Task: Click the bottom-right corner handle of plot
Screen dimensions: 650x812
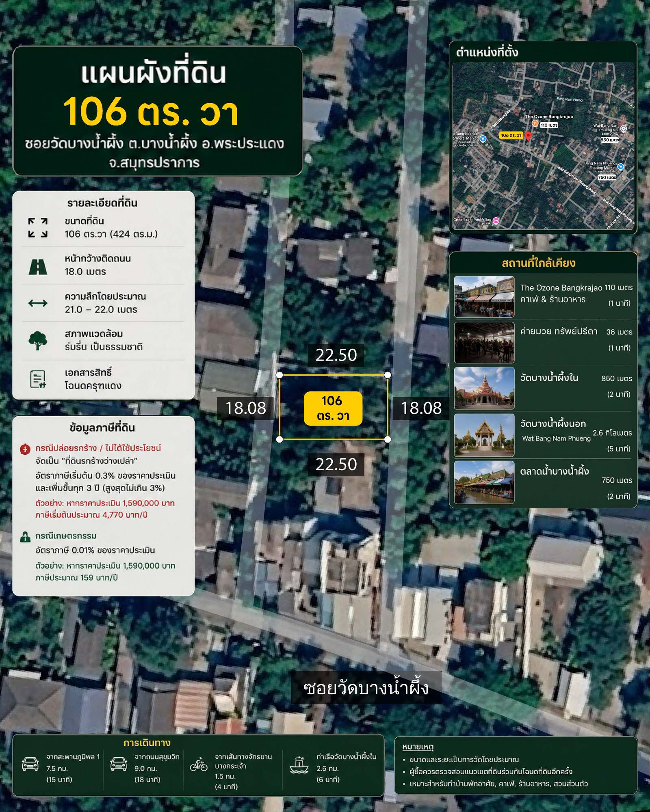Action: [x=388, y=439]
